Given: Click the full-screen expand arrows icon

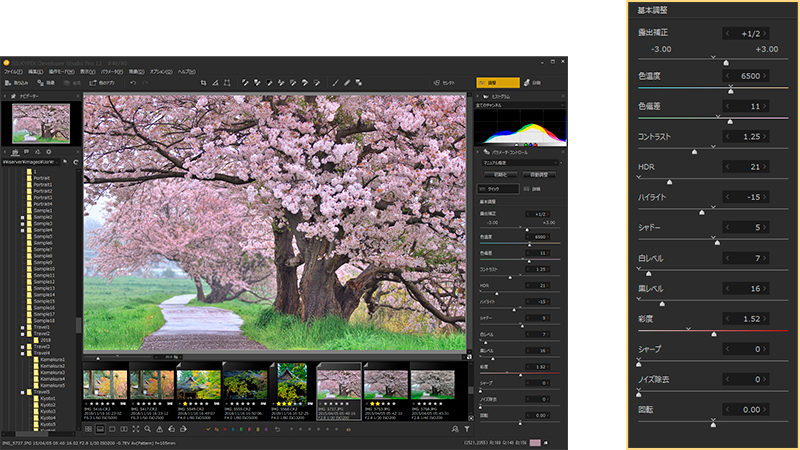Looking at the screenshot, I should pos(136,430).
